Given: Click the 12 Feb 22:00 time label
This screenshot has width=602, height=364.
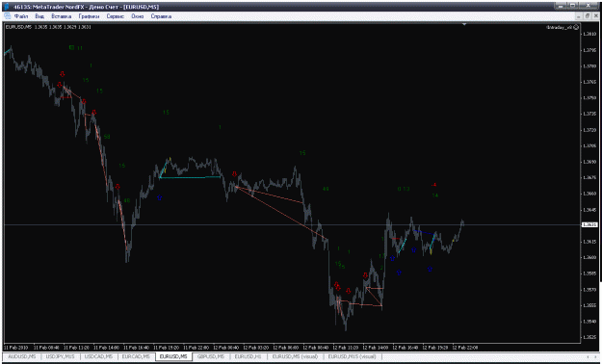Looking at the screenshot, I should (465, 348).
